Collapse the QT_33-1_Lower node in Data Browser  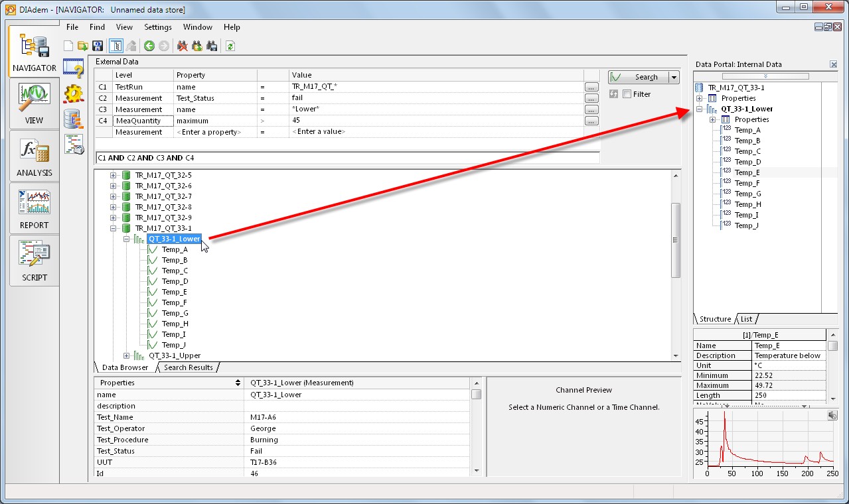126,239
